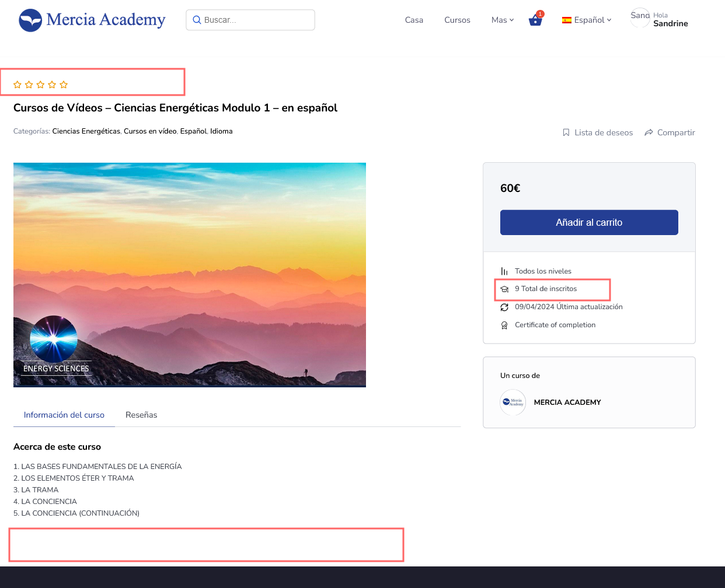Select the Certificate of completion text

point(555,325)
